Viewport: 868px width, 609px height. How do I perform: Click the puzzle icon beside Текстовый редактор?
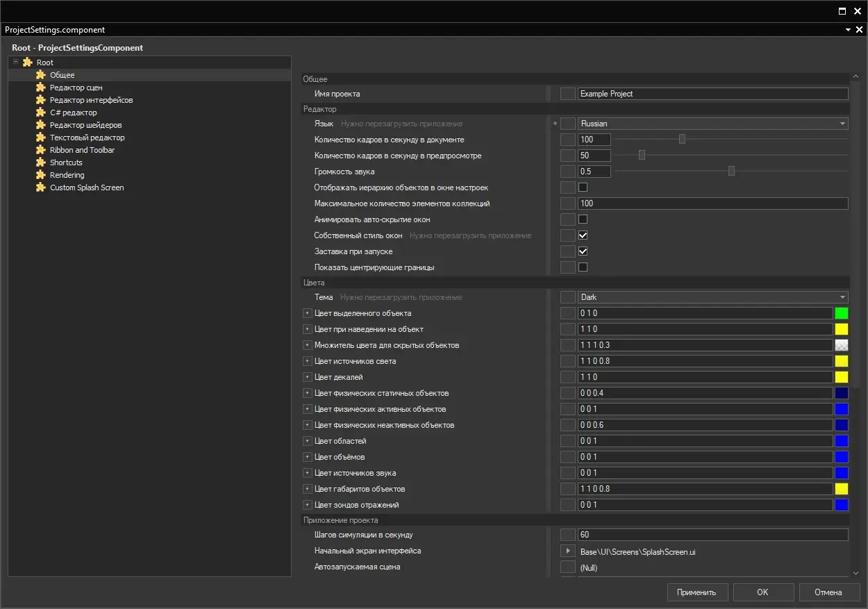pos(41,137)
